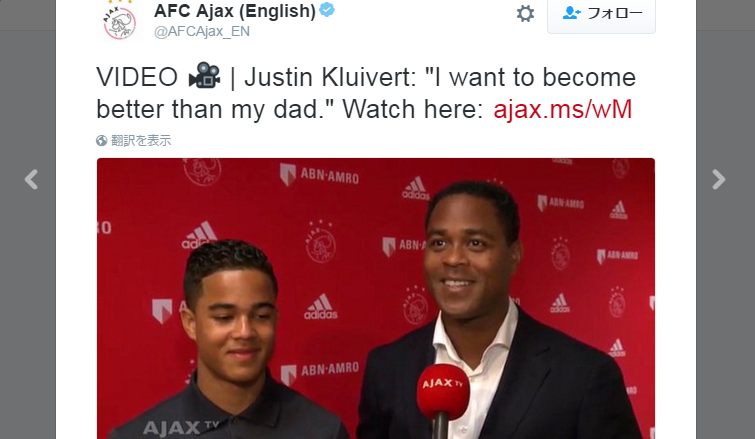This screenshot has width=755, height=439.
Task: Go to previous tweet with left arrow
Action: pos(31,180)
